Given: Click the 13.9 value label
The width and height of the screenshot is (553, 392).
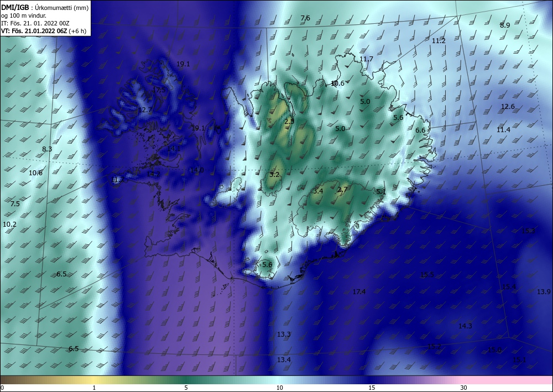Looking at the screenshot, I should point(544,291).
